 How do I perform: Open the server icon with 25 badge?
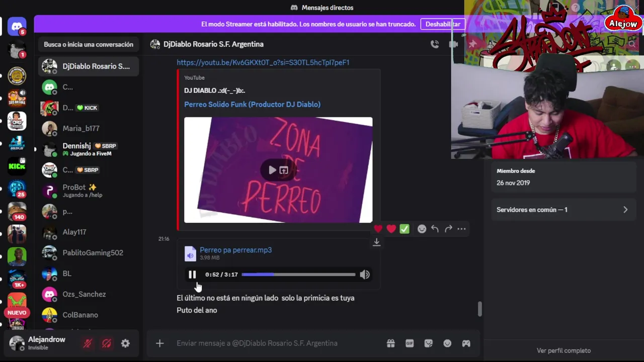click(17, 189)
